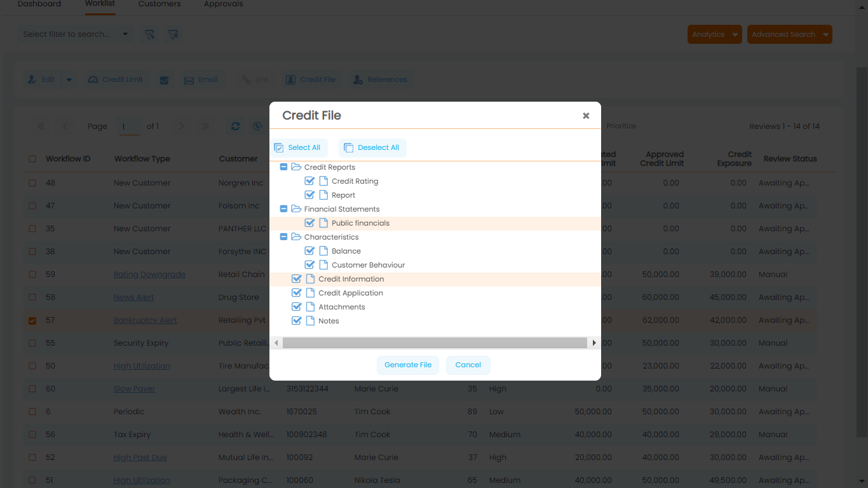Collapse the Characteristics tree node
Image resolution: width=868 pixels, height=488 pixels.
click(283, 237)
